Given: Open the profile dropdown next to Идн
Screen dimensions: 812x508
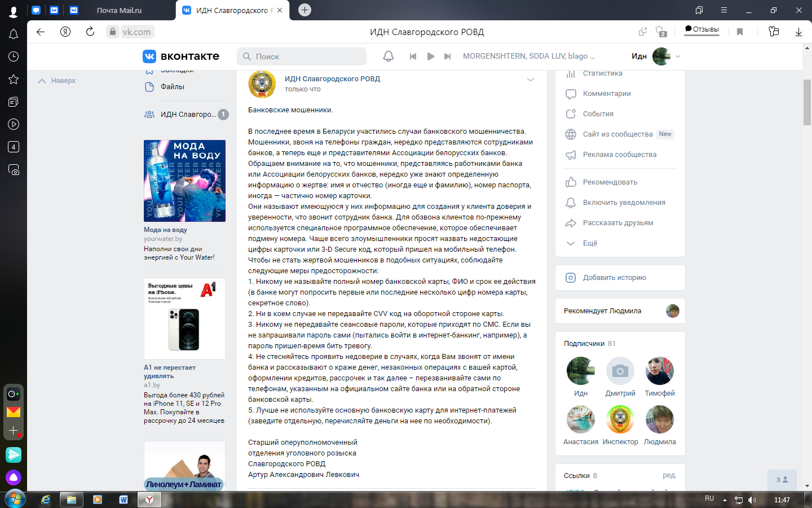Looking at the screenshot, I should [x=678, y=56].
